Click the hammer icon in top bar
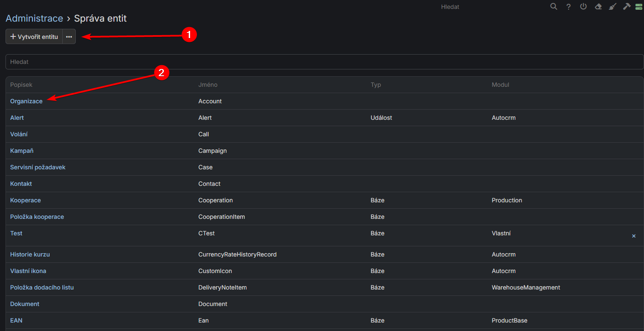The image size is (644, 331). pyautogui.click(x=627, y=7)
